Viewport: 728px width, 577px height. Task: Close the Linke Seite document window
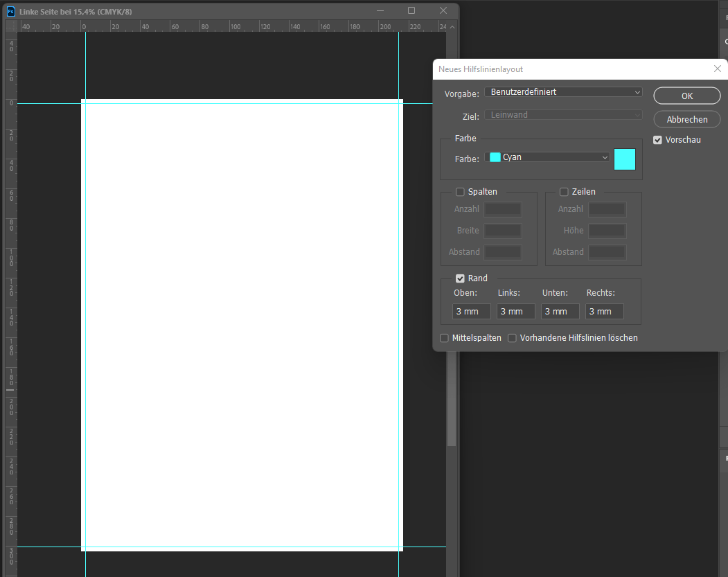click(443, 10)
